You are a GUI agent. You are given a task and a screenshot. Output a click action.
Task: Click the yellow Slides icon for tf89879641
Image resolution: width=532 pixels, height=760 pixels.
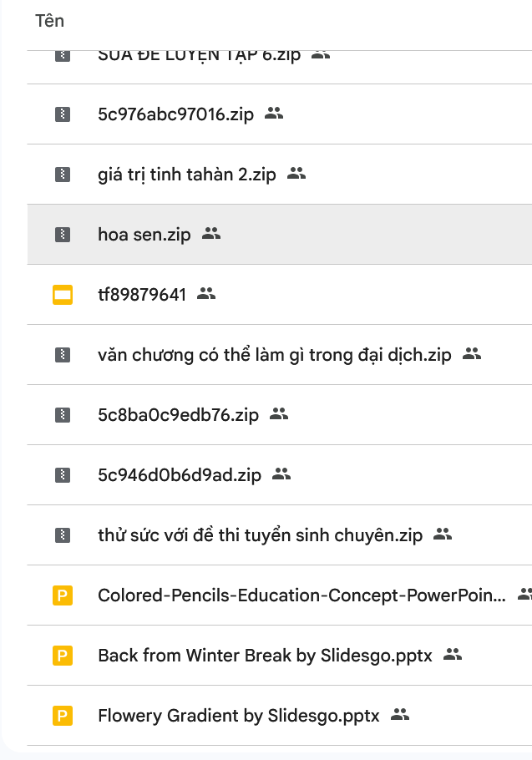[x=62, y=294]
